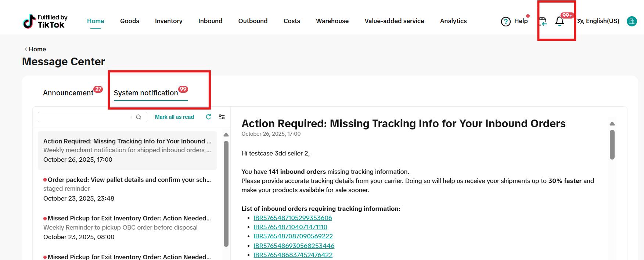This screenshot has width=644, height=260.
Task: Open the Home nav menu
Action: coord(96,21)
